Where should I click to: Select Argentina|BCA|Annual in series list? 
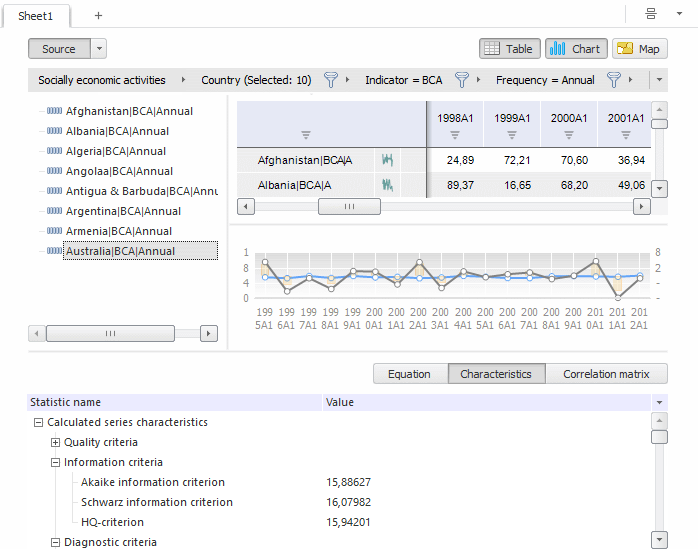coord(123,211)
